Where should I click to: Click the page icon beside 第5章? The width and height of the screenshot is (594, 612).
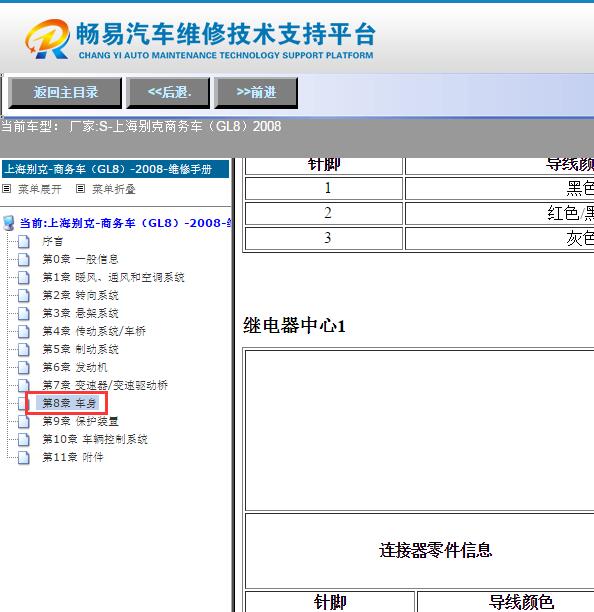(24, 349)
